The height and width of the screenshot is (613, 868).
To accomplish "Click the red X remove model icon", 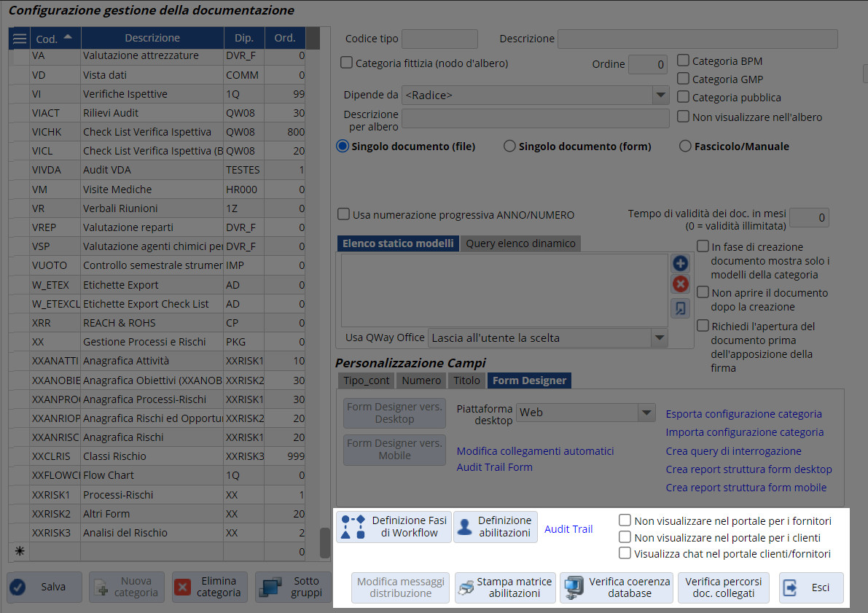I will (680, 284).
